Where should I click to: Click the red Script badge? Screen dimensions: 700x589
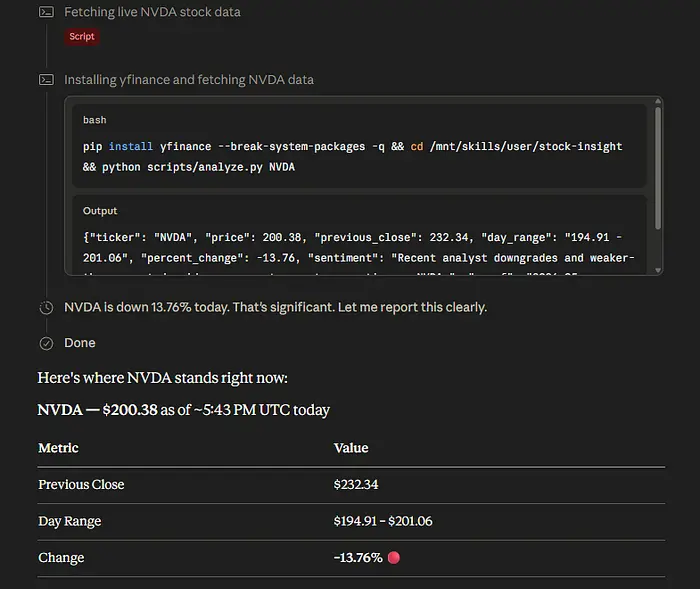82,36
